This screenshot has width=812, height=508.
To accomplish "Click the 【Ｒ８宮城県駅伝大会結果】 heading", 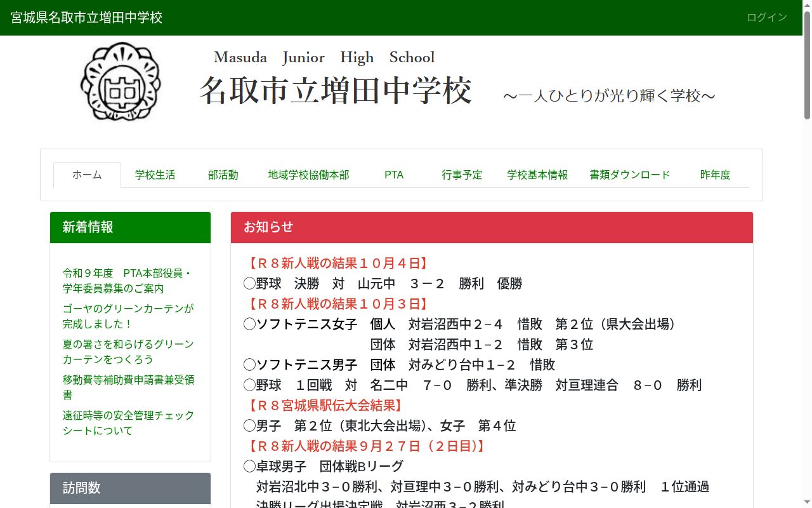I will pyautogui.click(x=325, y=405).
